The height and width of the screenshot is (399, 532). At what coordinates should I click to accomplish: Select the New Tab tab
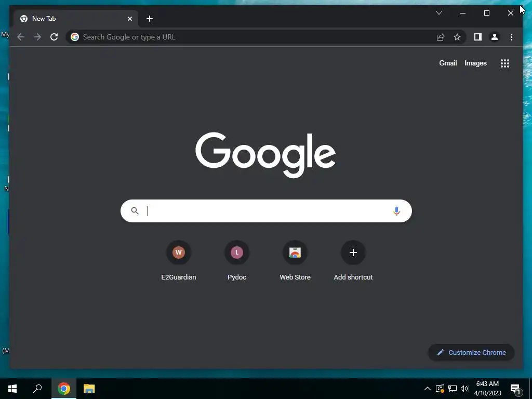pyautogui.click(x=76, y=19)
